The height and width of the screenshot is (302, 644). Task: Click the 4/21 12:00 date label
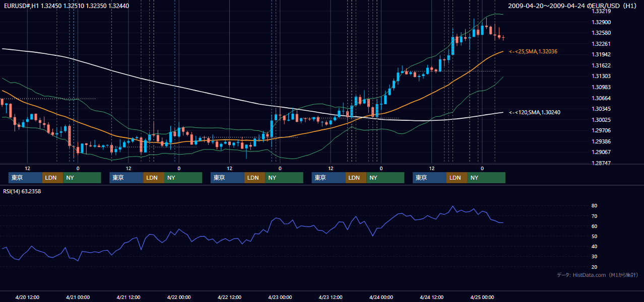[x=128, y=297]
